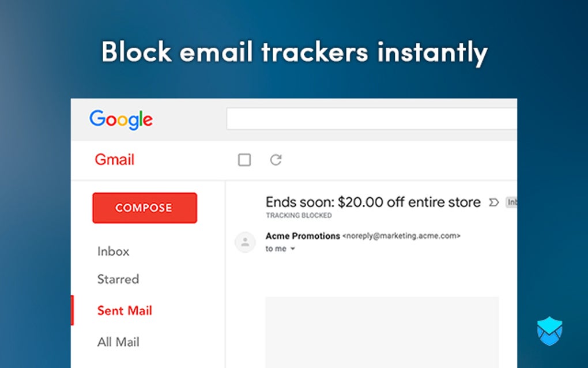Click the Google logo

pyautogui.click(x=121, y=119)
